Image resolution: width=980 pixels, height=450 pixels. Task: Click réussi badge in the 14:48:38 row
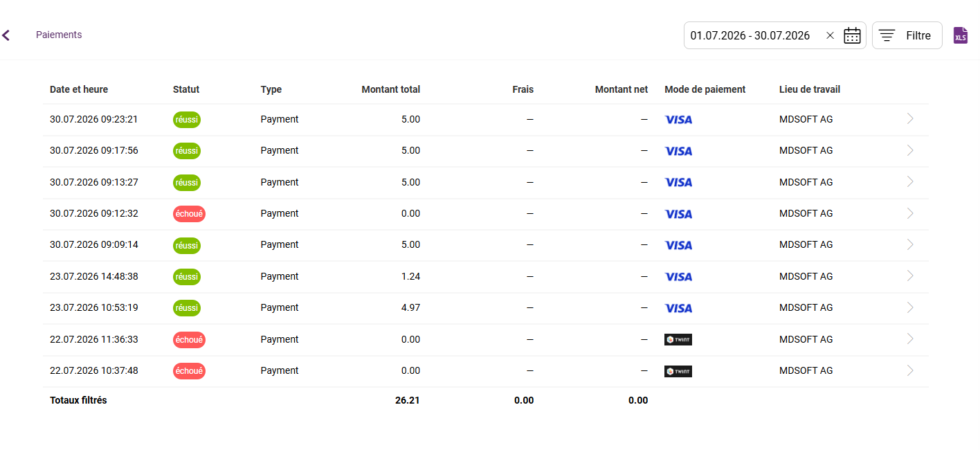click(187, 277)
